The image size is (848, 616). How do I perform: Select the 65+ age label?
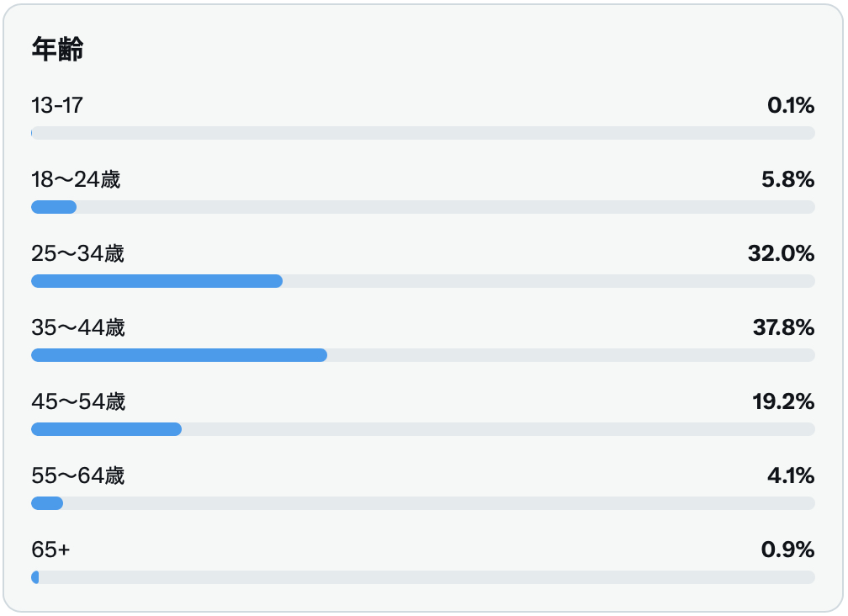click(x=50, y=550)
